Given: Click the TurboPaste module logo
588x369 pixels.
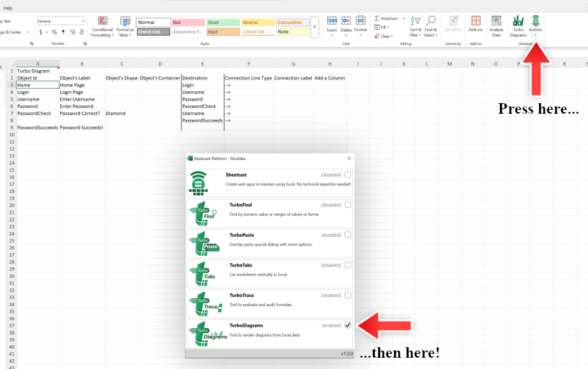Looking at the screenshot, I should coord(205,243).
